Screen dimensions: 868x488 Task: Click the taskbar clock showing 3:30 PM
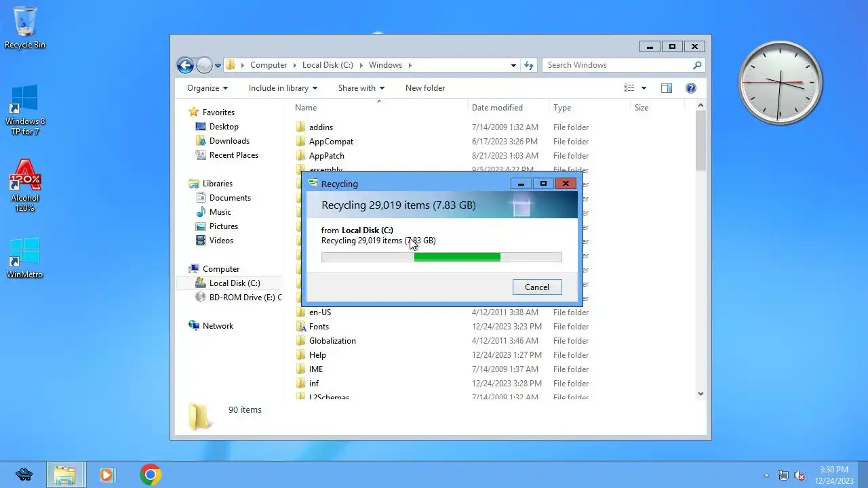(x=834, y=475)
